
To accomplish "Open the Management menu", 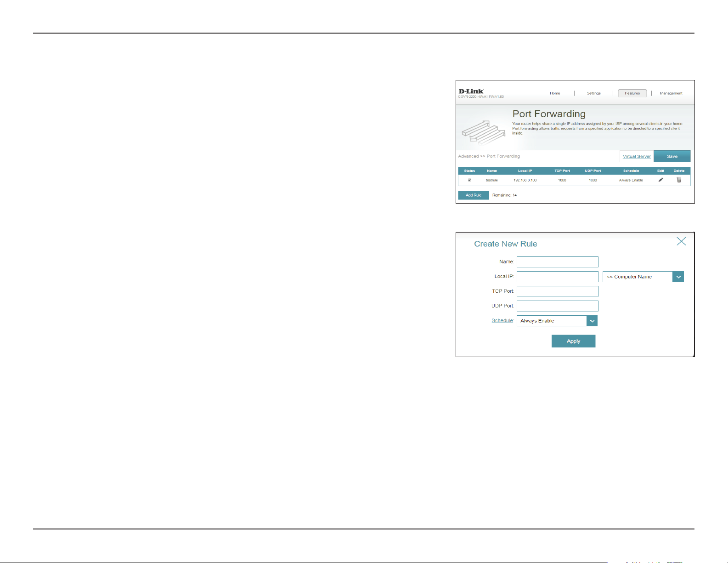I will click(671, 93).
